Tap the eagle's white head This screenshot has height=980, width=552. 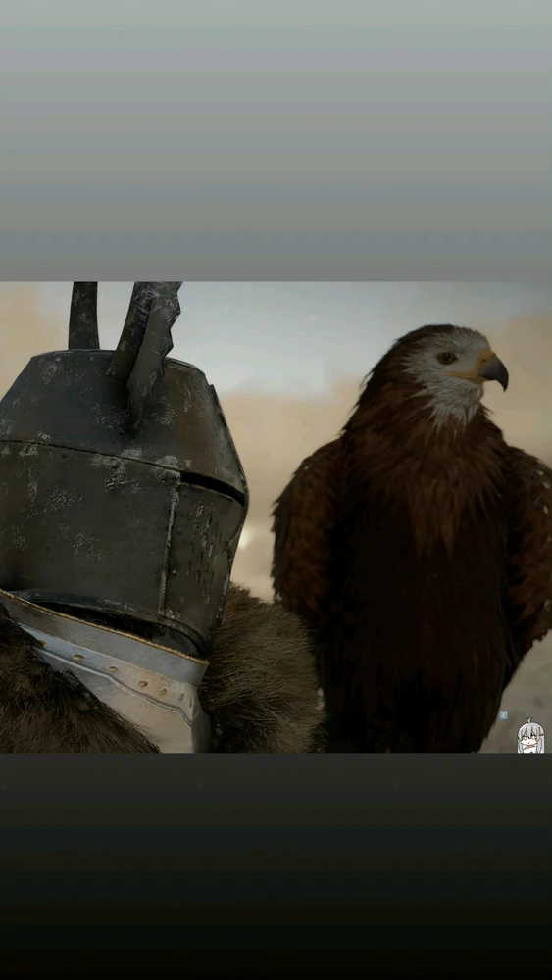tap(454, 368)
